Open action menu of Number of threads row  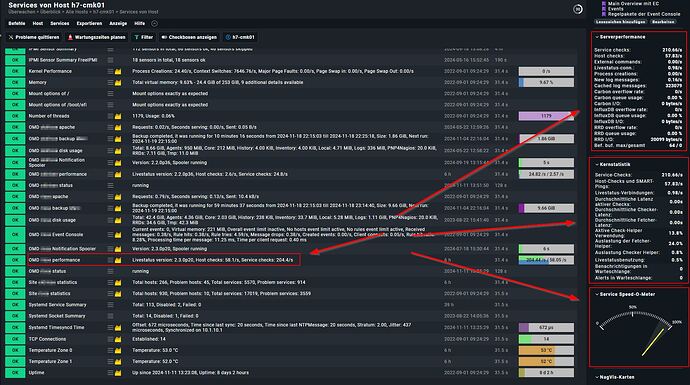click(110, 116)
